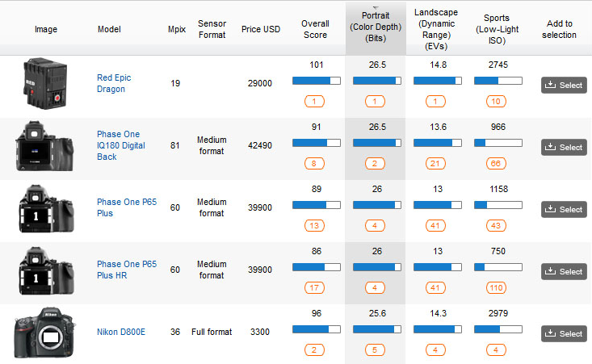Sort by Landscape (Dynamic Range) column
The height and width of the screenshot is (364, 592).
[x=436, y=29]
